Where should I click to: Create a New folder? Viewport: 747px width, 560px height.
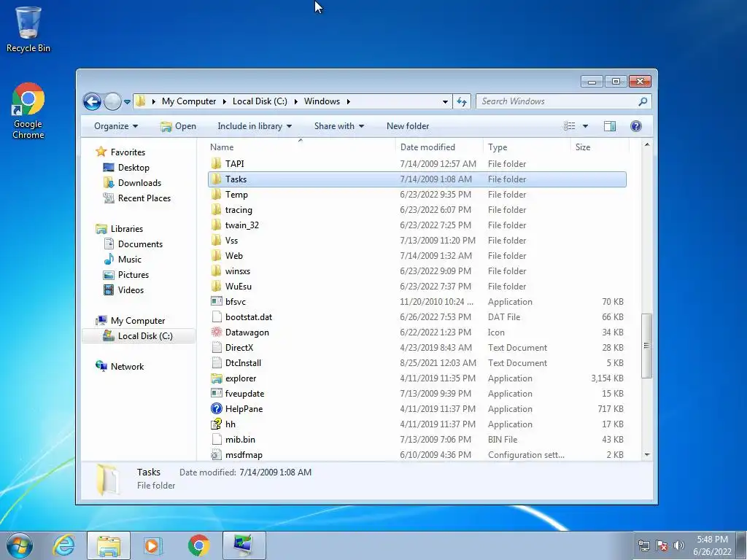click(x=408, y=126)
